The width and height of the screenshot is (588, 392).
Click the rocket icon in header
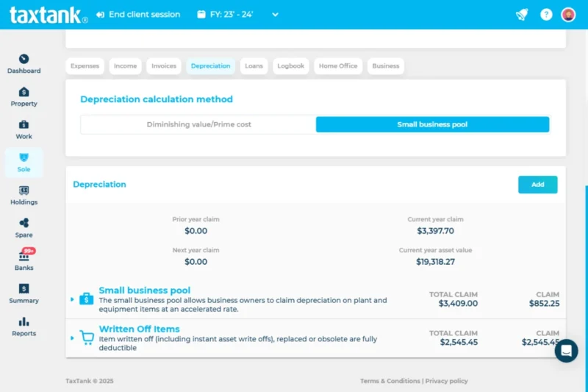[x=522, y=15]
